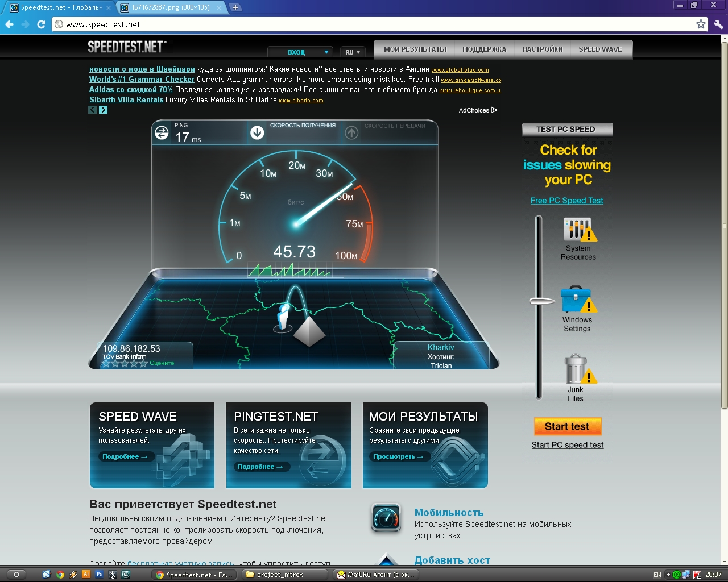Viewport: 728px width, 582px height.
Task: Click the Kharkiv server host label
Action: click(x=441, y=347)
